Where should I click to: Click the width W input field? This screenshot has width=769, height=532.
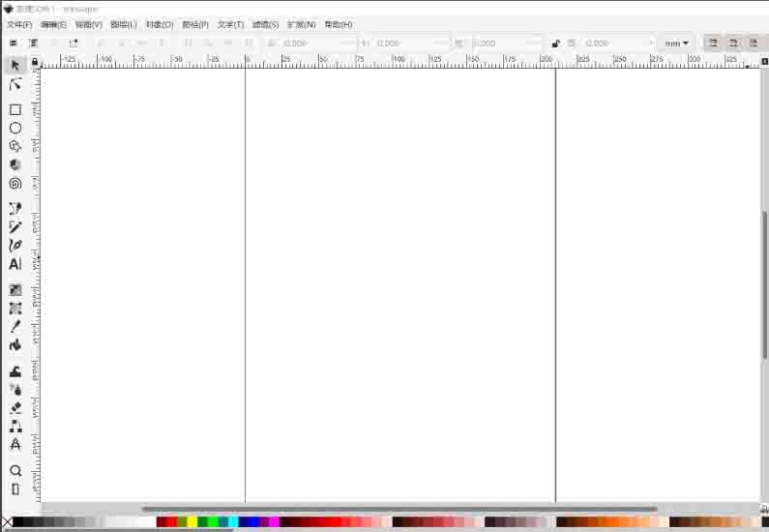click(x=508, y=44)
